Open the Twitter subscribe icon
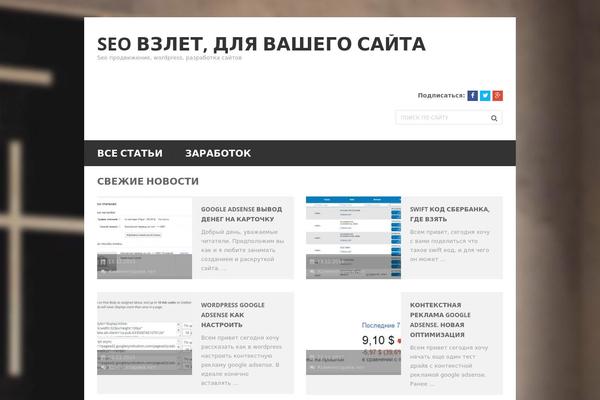 485,96
